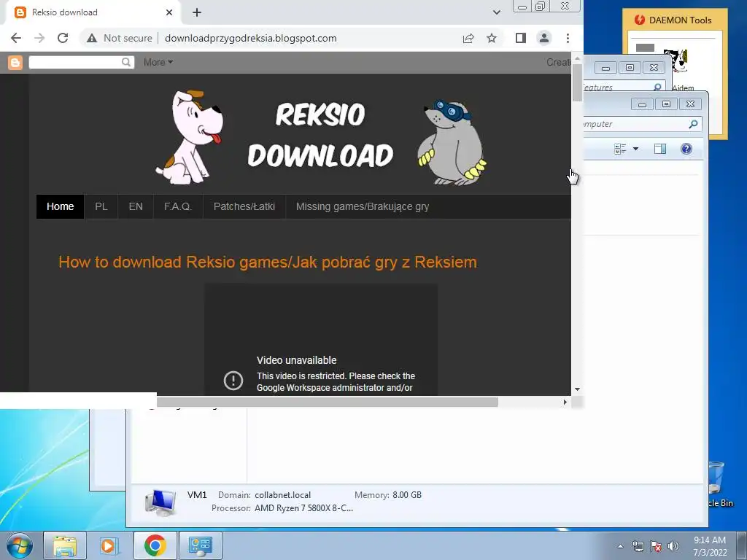Screen dimensions: 747x560
Task: Toggle the Chrome side panel
Action: tap(521, 38)
